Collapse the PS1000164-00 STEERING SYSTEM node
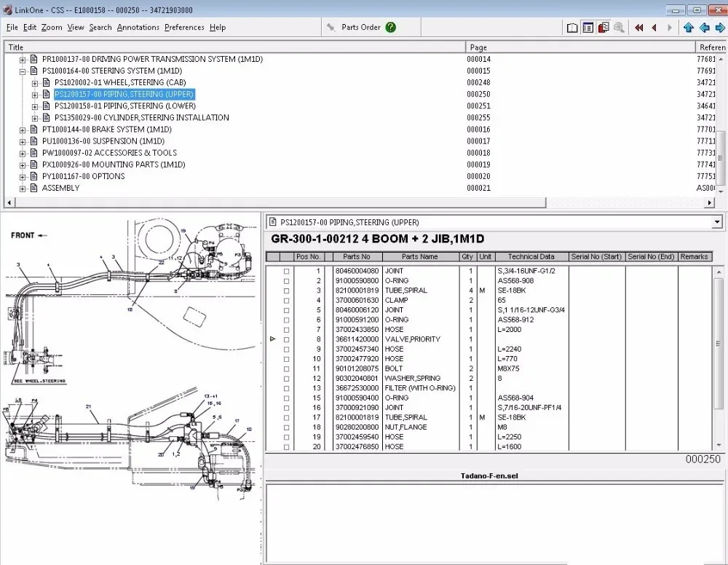This screenshot has width=728, height=565. (23, 71)
